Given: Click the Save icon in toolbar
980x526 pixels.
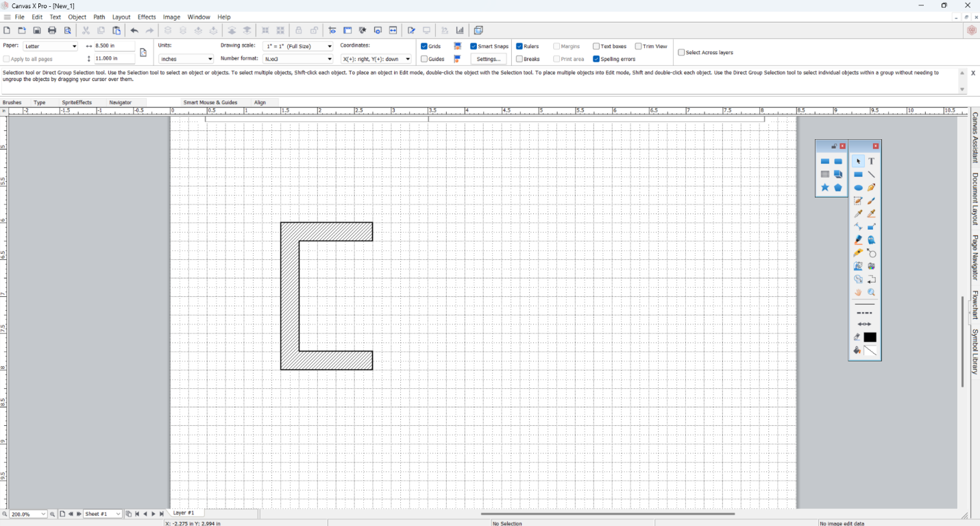Looking at the screenshot, I should (x=37, y=31).
